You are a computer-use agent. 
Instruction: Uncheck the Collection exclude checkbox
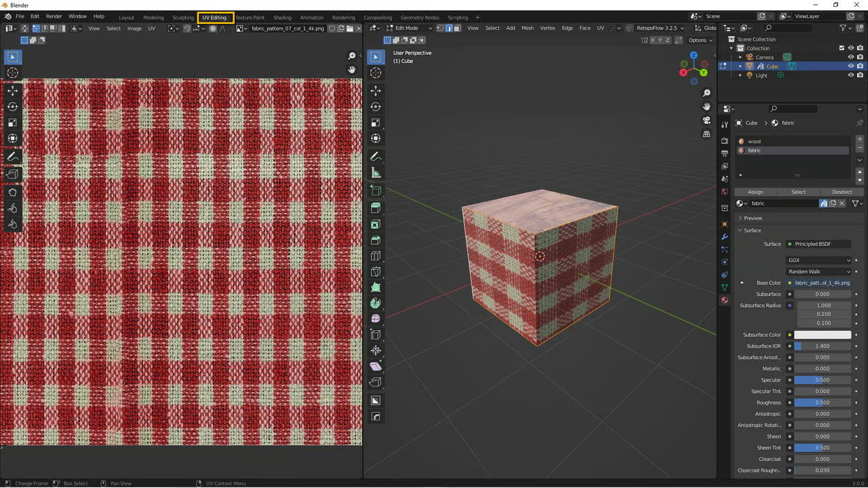pyautogui.click(x=842, y=48)
